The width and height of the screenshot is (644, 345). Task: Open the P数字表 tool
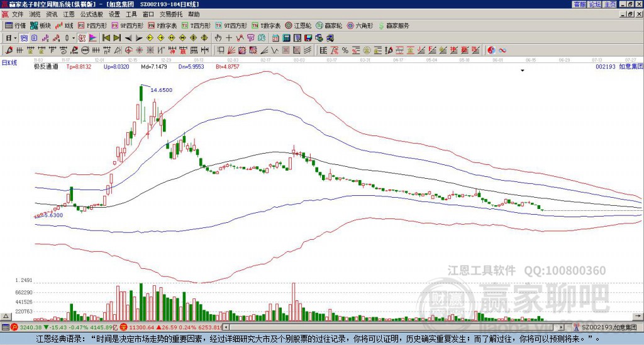(x=163, y=25)
